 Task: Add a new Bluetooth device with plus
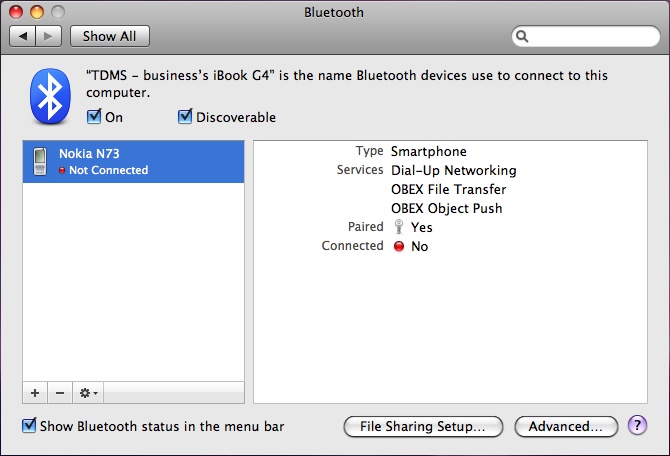35,393
